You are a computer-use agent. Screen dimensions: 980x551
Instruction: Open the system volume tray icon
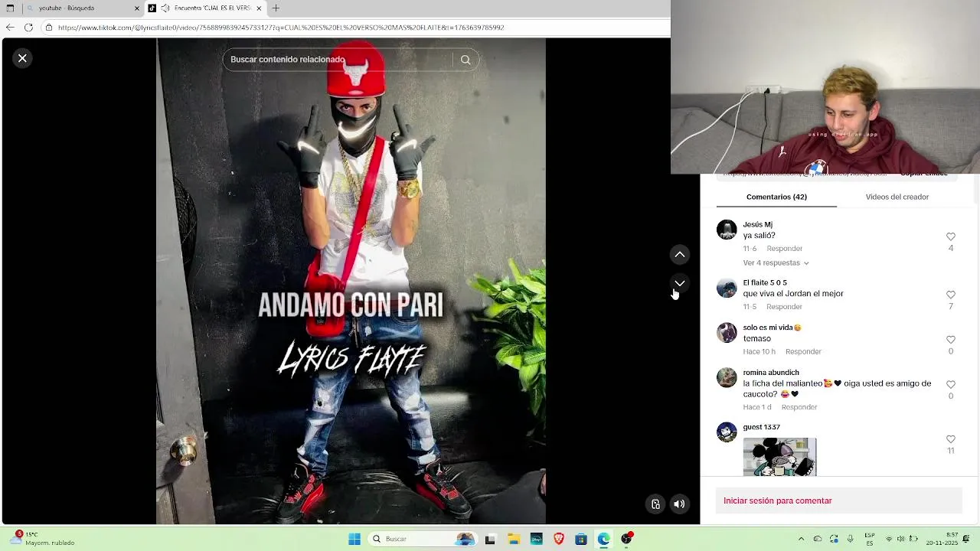901,539
